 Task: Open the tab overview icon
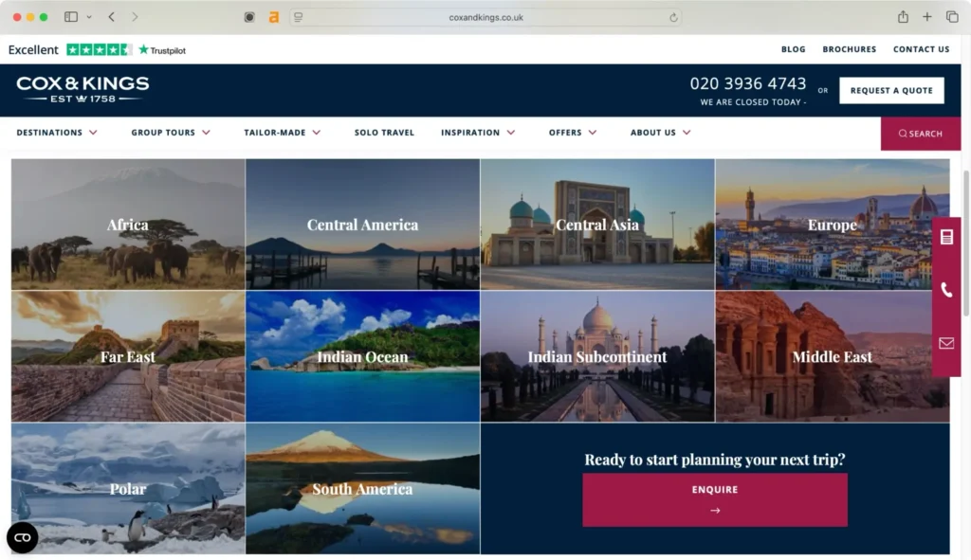[951, 16]
